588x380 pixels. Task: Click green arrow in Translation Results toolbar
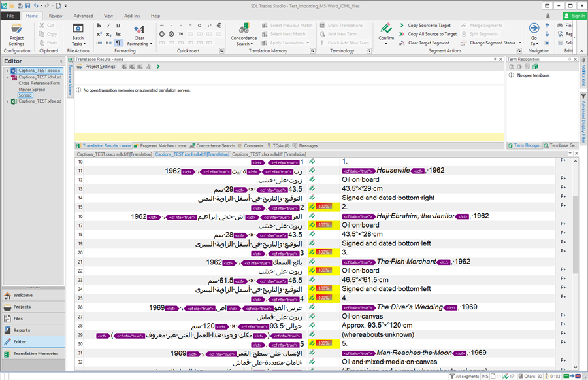click(x=158, y=67)
